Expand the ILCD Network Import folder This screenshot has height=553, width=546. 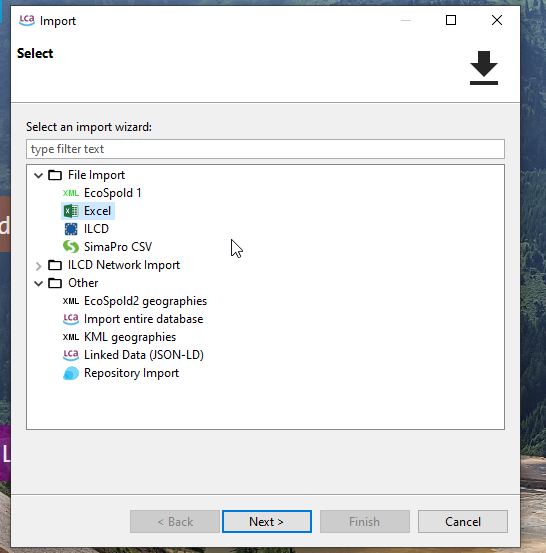point(38,265)
